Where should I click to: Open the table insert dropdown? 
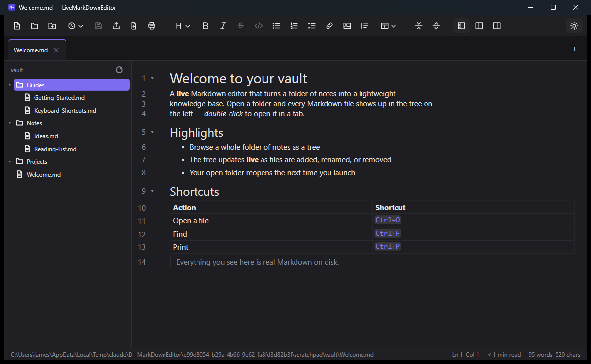[389, 26]
